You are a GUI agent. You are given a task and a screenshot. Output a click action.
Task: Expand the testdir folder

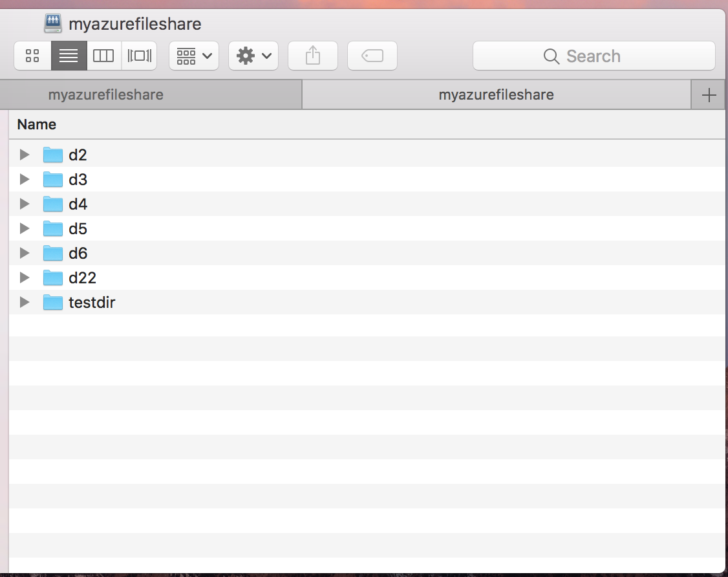(x=24, y=302)
